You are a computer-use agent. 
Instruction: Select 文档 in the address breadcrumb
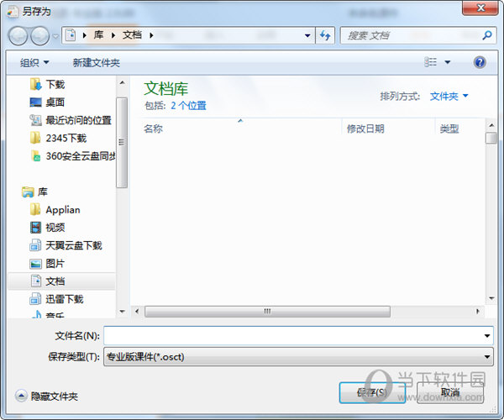[132, 35]
